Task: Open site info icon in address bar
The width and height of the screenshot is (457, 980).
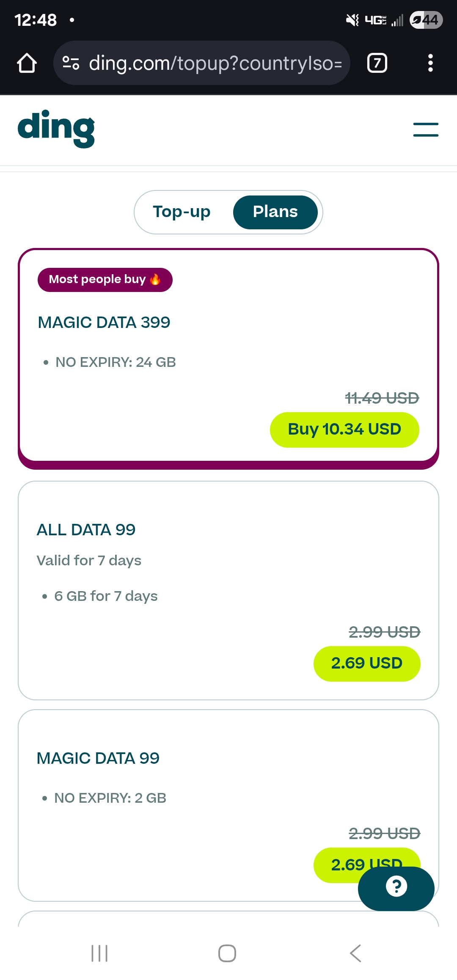Action: pyautogui.click(x=71, y=63)
